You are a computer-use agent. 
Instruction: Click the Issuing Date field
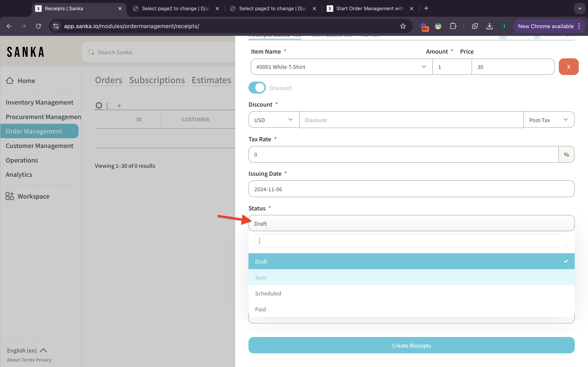(411, 189)
